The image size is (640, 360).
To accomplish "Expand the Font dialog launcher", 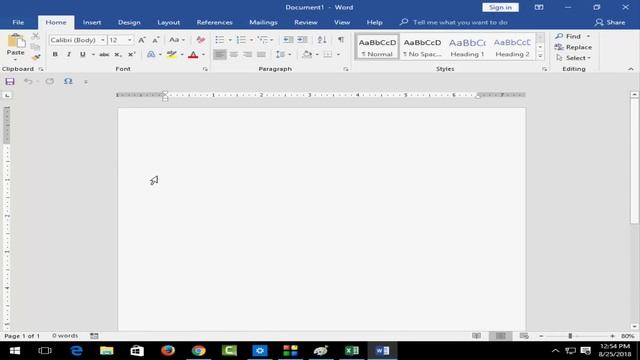I will (205, 69).
